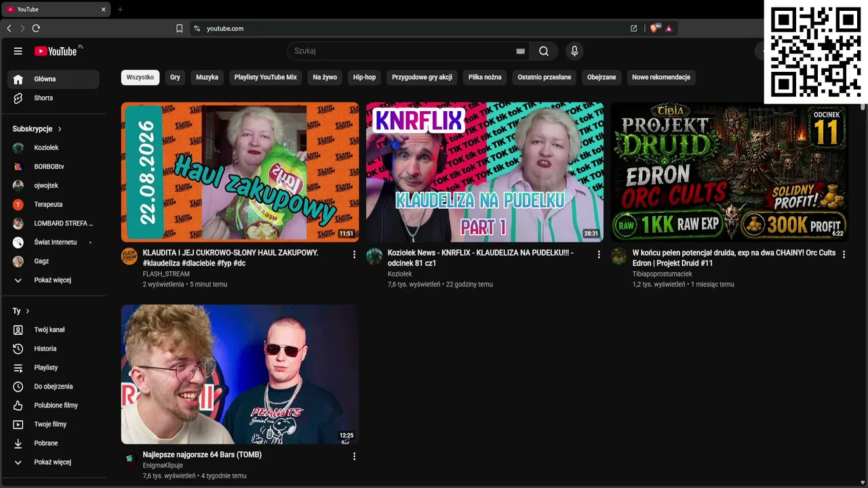Open the ojwojtek subscription
The height and width of the screenshot is (488, 868).
tap(54, 186)
